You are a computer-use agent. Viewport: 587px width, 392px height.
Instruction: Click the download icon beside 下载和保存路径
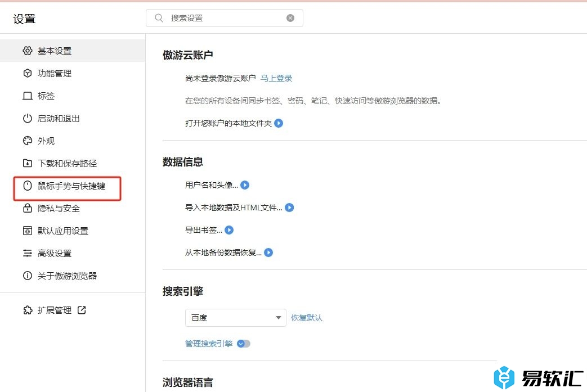pyautogui.click(x=28, y=163)
